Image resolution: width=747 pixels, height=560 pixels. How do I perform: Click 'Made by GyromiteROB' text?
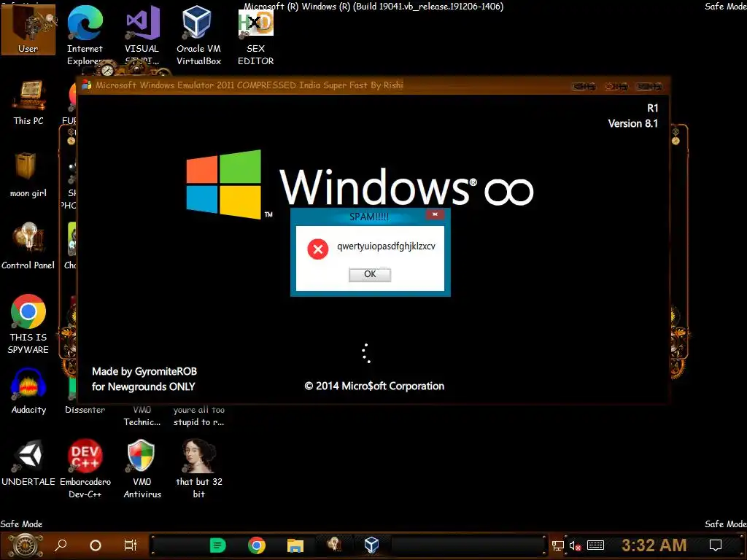click(x=144, y=371)
